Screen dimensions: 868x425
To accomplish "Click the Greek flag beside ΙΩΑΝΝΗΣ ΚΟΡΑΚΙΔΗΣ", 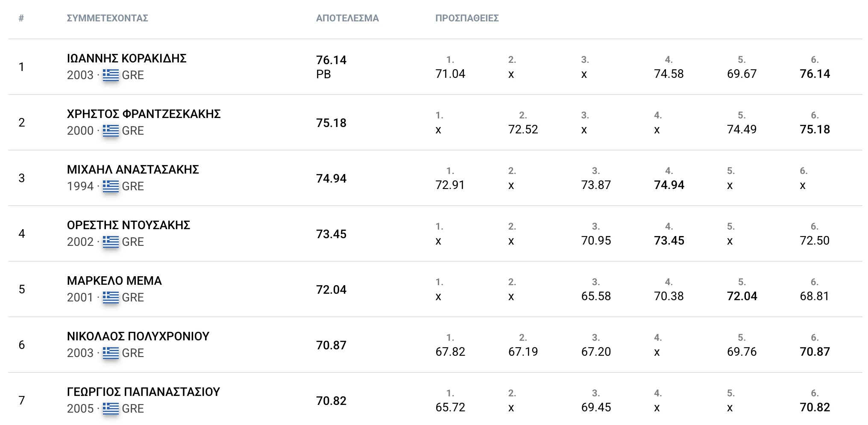I will [x=111, y=75].
